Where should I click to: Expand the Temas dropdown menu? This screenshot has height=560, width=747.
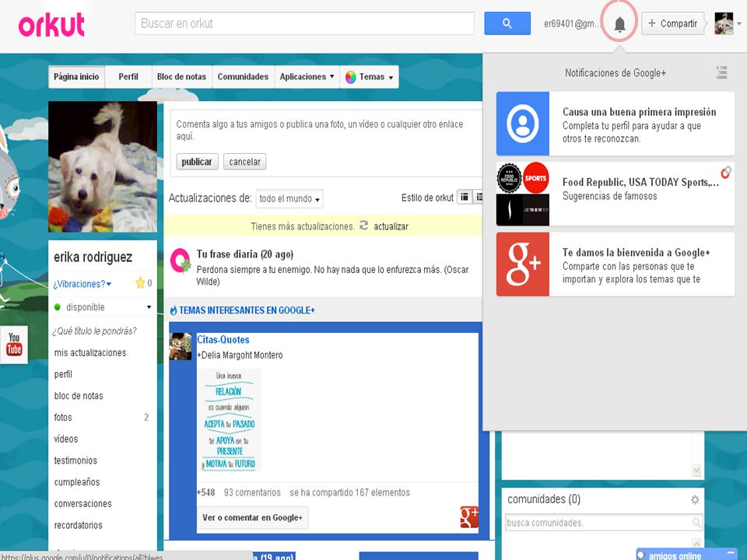pos(370,77)
